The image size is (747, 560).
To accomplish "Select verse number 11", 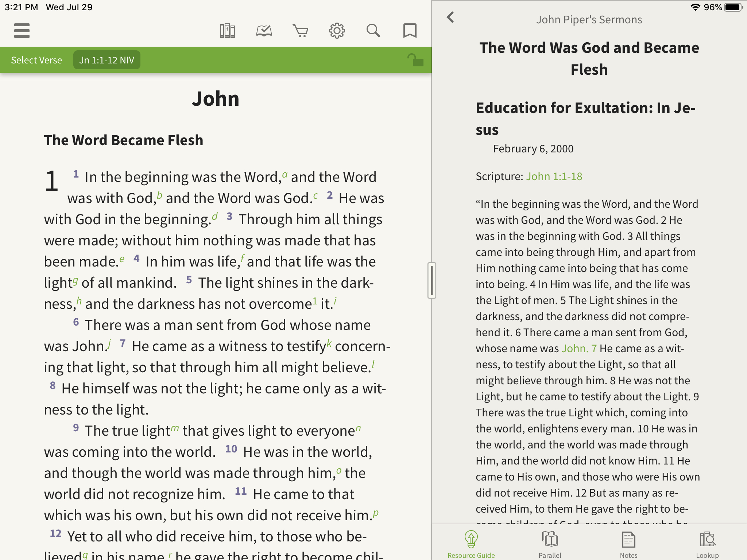I will tap(241, 491).
